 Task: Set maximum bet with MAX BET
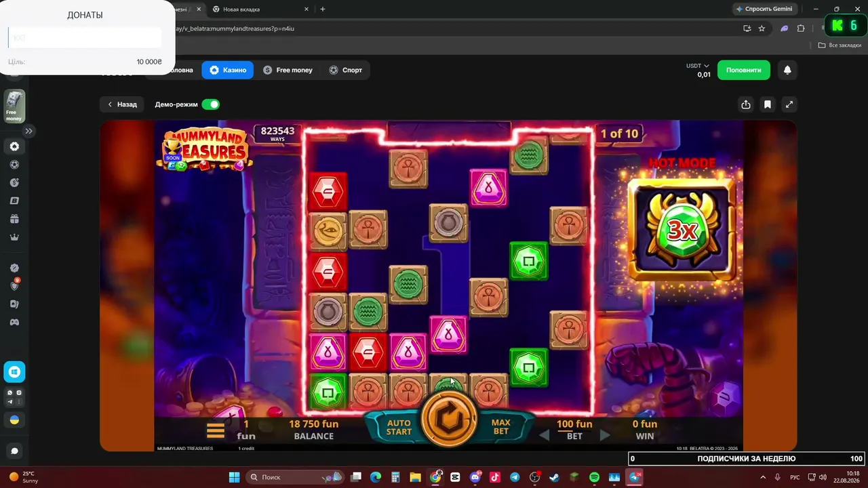(x=500, y=427)
